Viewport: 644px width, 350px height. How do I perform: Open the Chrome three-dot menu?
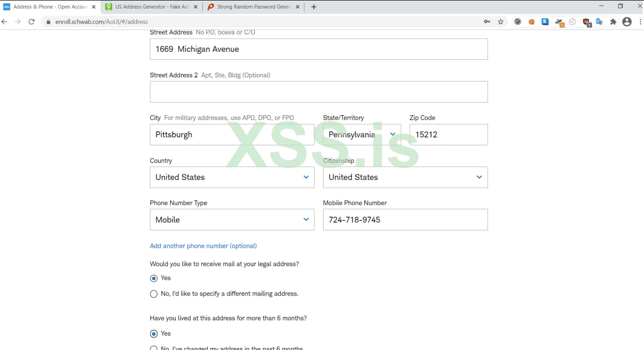coord(640,22)
